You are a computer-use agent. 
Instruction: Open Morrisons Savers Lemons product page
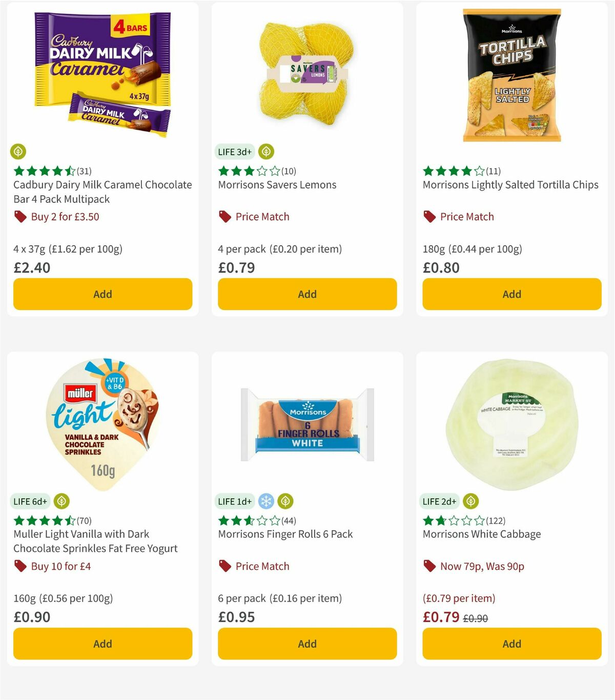277,185
